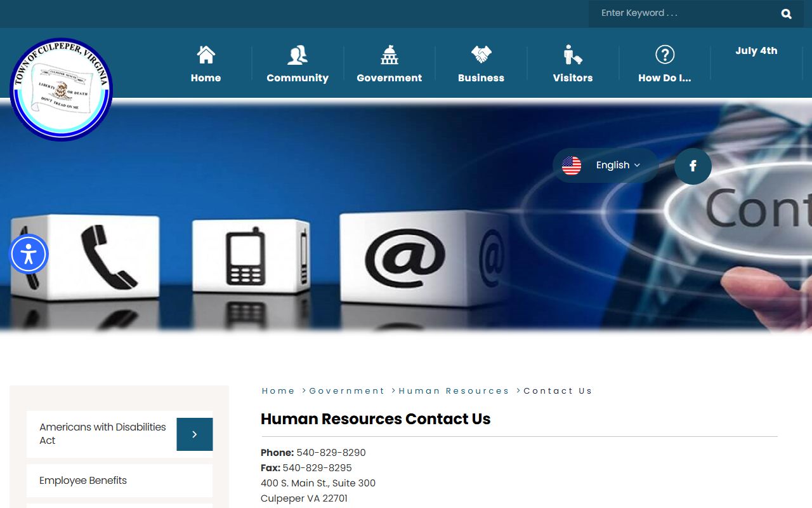Screen dimensions: 812x508
Task: Click the How Do I question mark icon
Action: coord(664,55)
